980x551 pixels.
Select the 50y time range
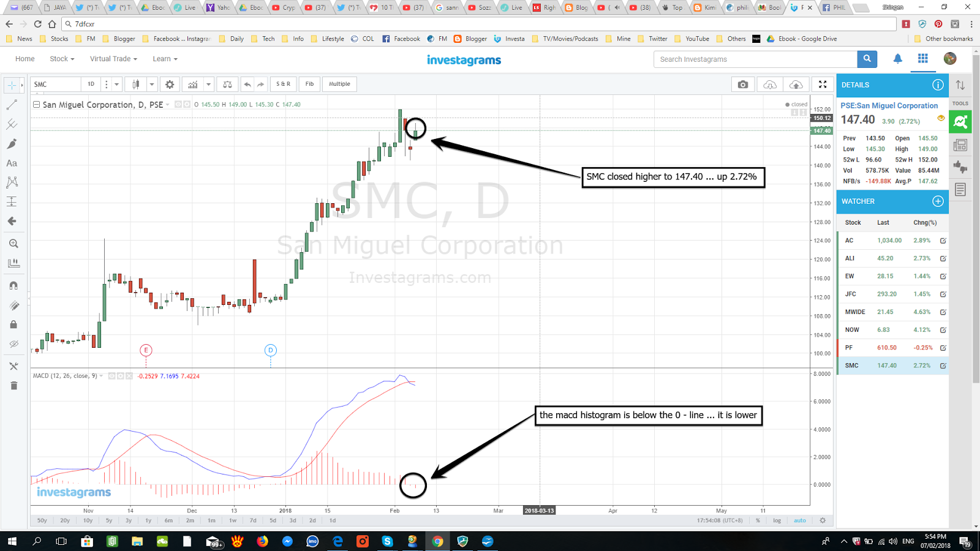(42, 520)
